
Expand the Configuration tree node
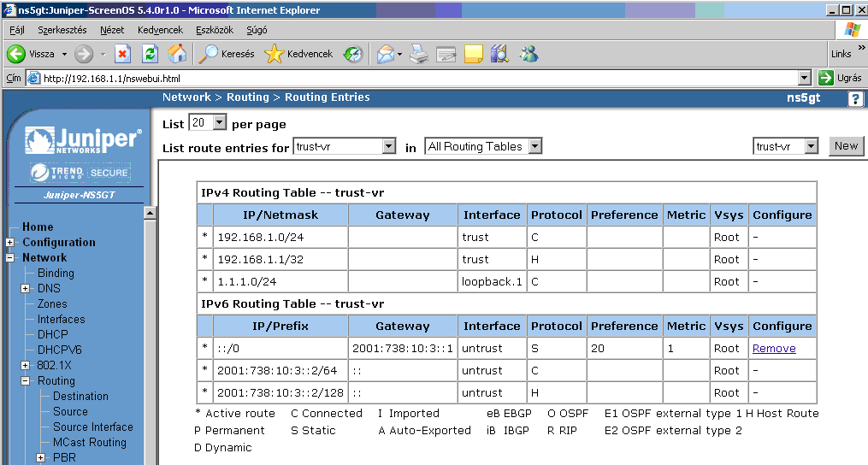(x=9, y=243)
